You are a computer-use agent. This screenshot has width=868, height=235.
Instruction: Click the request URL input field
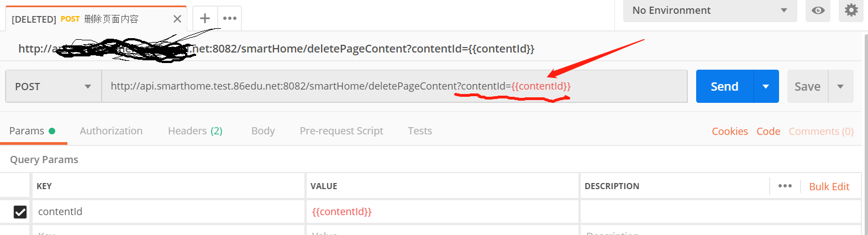tap(394, 86)
